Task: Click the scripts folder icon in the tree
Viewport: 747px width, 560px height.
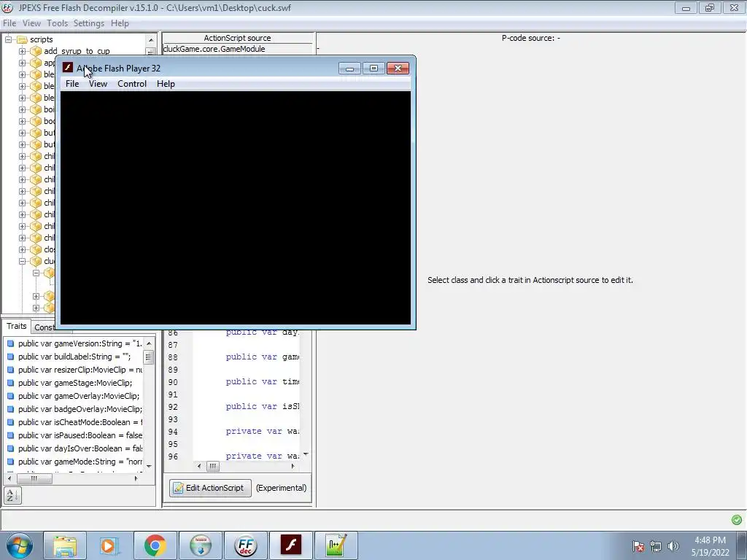Action: click(x=23, y=39)
